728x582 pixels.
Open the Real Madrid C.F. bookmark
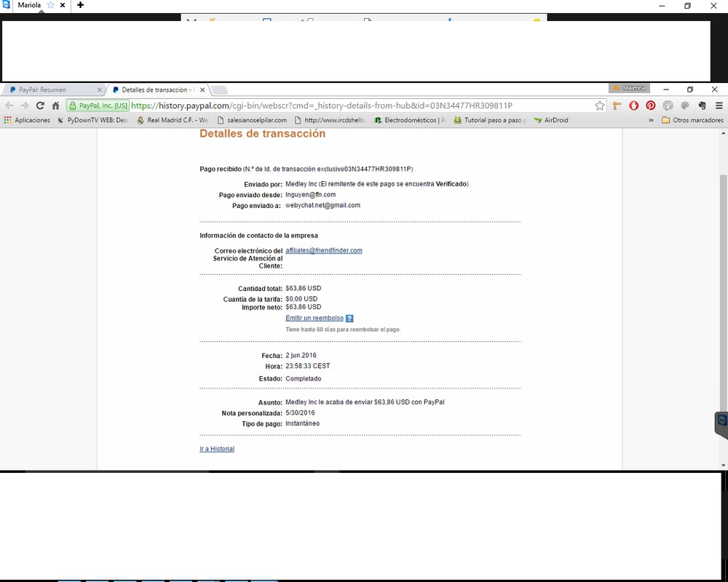coord(173,120)
